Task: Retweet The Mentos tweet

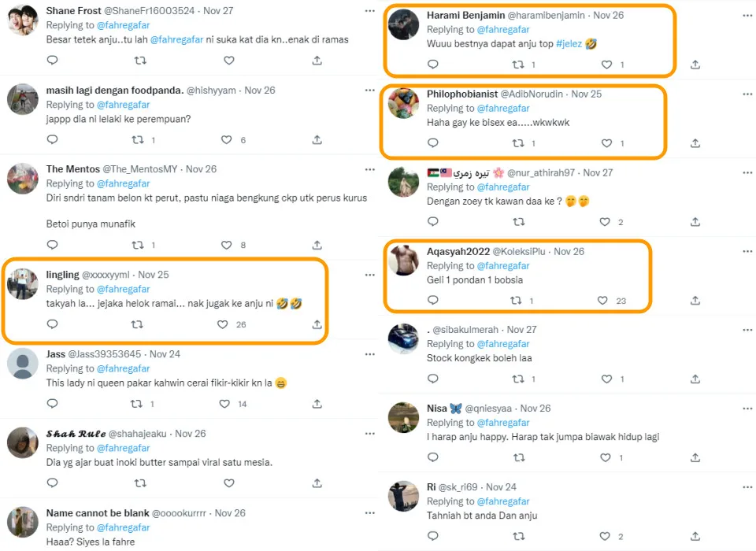Action: tap(139, 245)
